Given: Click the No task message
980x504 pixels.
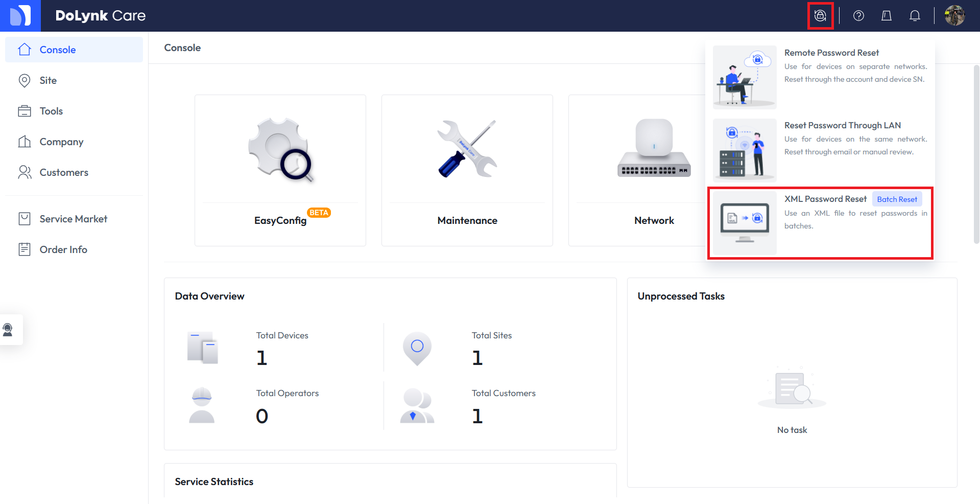Looking at the screenshot, I should pyautogui.click(x=792, y=430).
